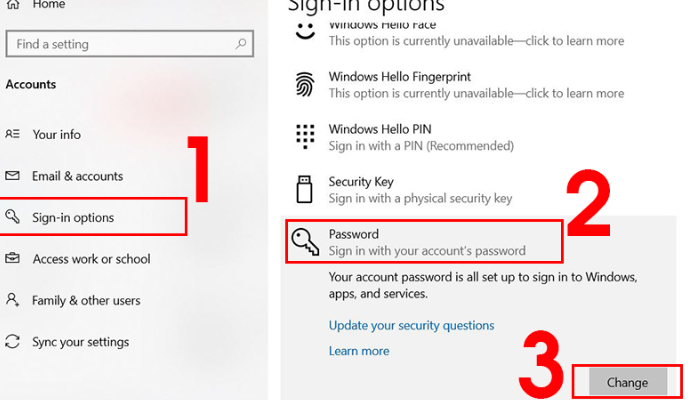Image resolution: width=700 pixels, height=400 pixels.
Task: Click the Your info person icon
Action: 13,134
